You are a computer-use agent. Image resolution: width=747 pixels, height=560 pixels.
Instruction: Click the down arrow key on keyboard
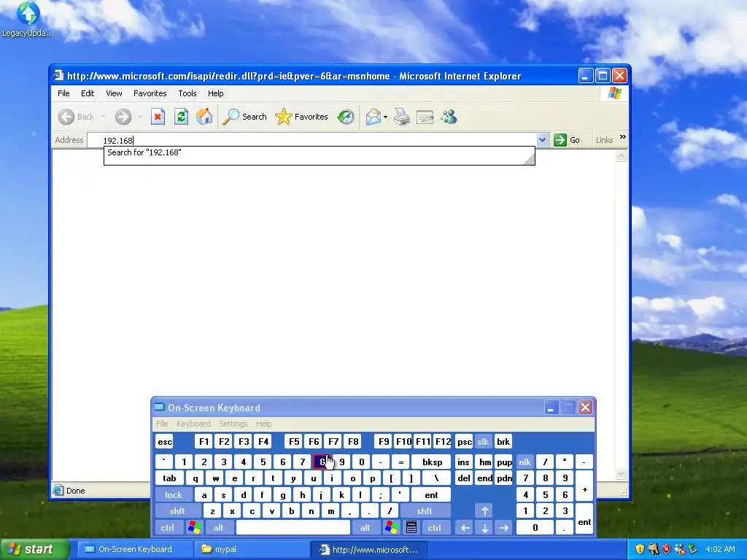click(x=484, y=528)
